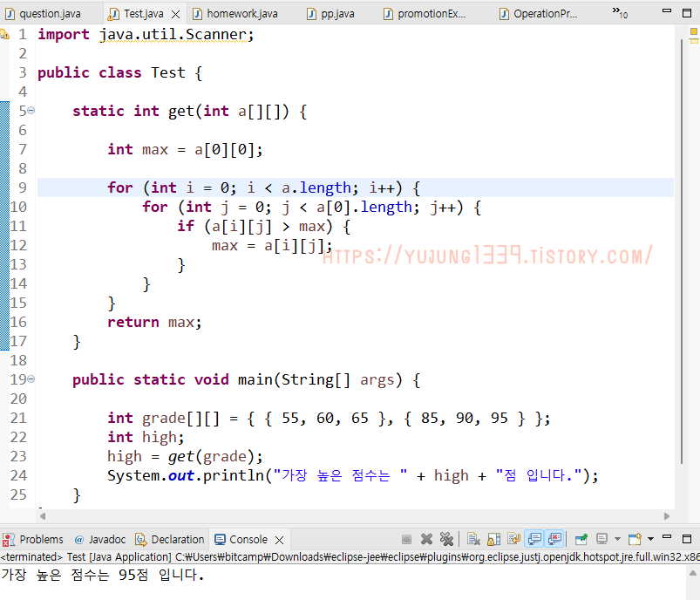Image resolution: width=700 pixels, height=600 pixels.
Task: Click editor horizontal scroll left arrow
Action: click(43, 516)
